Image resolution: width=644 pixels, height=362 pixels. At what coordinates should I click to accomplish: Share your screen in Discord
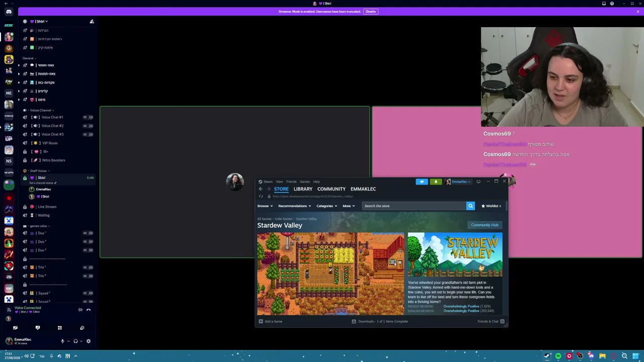tap(37, 328)
